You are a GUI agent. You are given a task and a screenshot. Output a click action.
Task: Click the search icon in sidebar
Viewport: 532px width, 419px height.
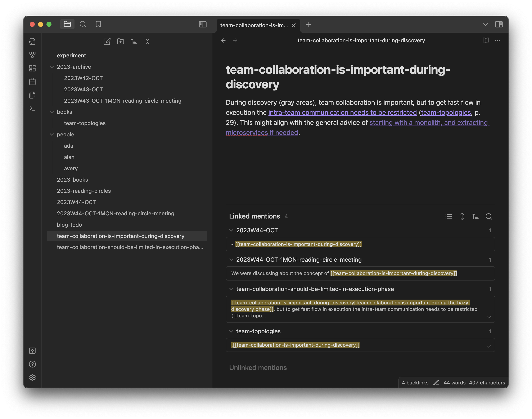click(x=83, y=24)
